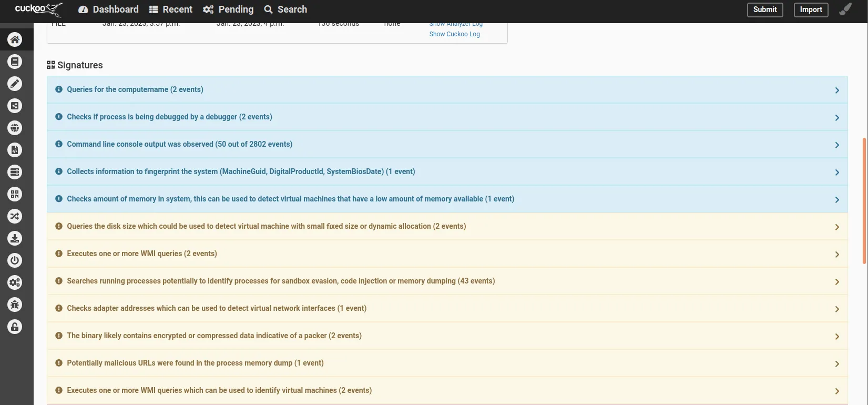Open Search in top navigation
868x405 pixels.
(x=285, y=9)
